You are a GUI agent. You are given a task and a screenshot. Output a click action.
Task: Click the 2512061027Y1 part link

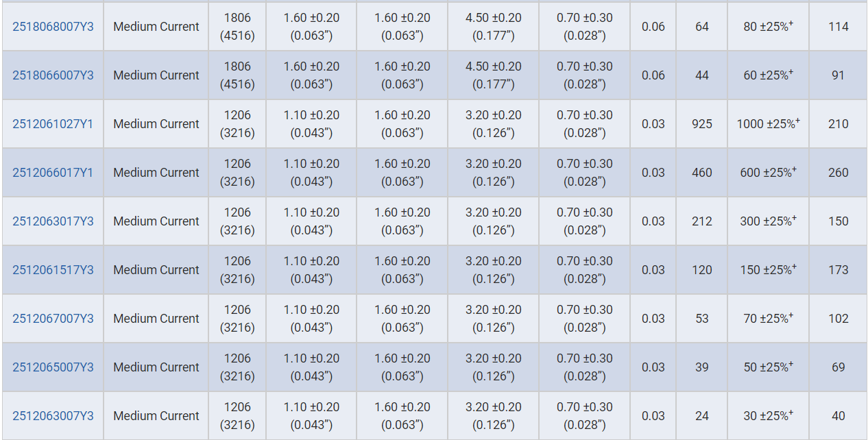(53, 124)
